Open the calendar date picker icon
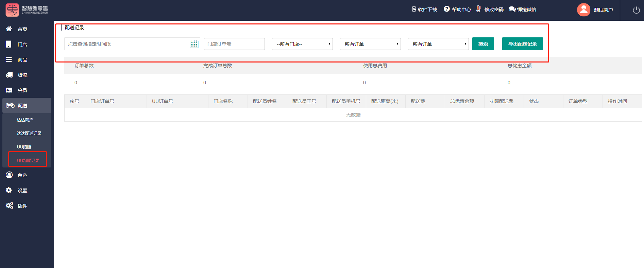The width and height of the screenshot is (644, 268). pos(194,44)
